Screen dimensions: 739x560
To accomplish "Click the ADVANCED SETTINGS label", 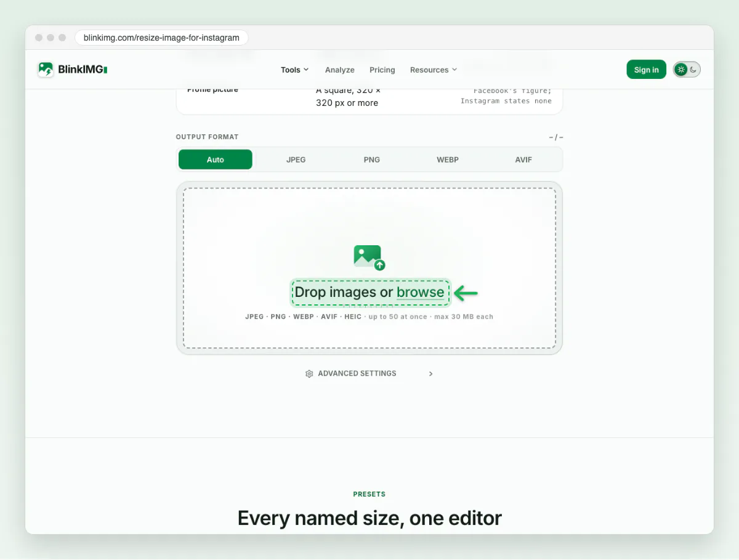I will [x=357, y=373].
